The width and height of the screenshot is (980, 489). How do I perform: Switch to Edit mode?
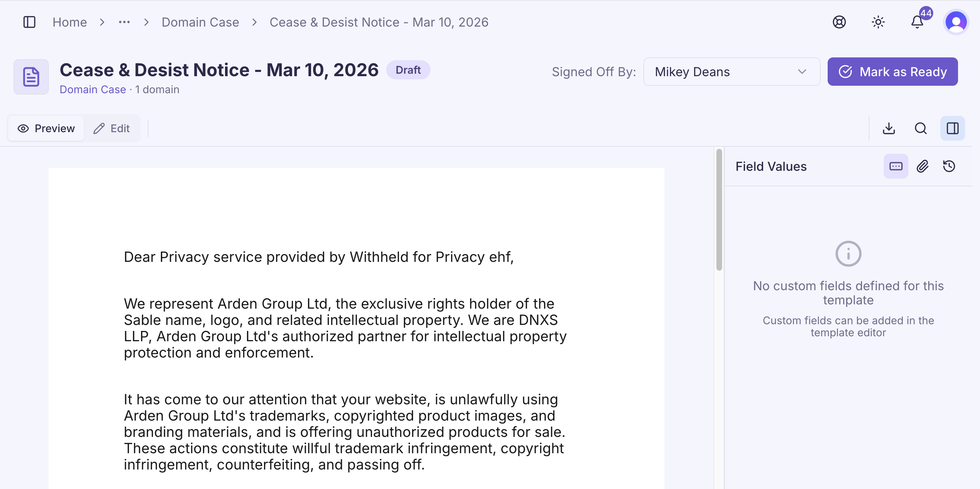coord(112,128)
